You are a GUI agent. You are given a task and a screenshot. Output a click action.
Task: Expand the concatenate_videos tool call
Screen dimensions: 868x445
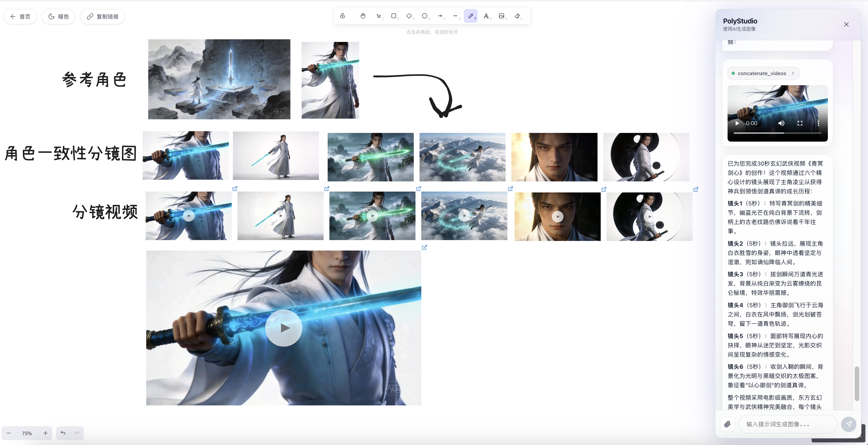click(x=763, y=73)
